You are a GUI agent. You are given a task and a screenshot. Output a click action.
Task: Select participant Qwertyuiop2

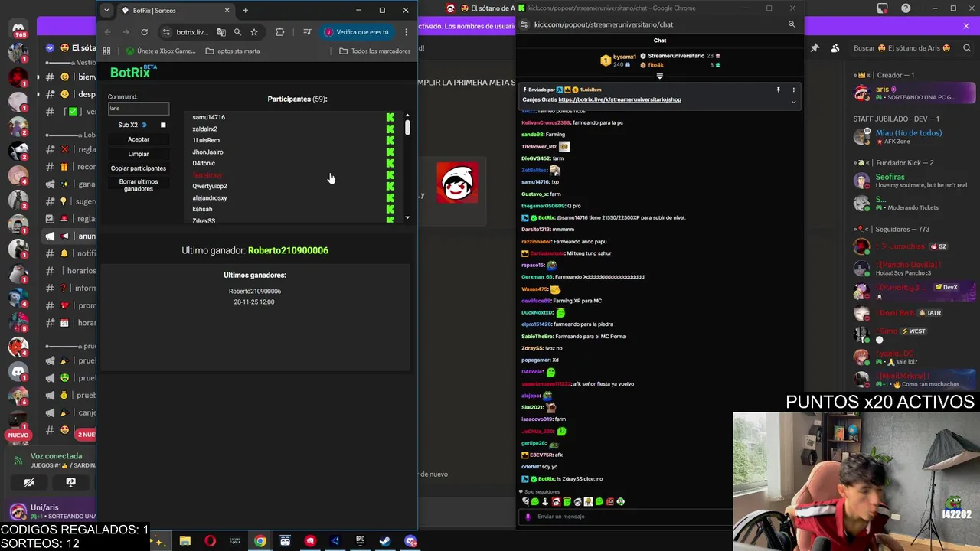(x=210, y=186)
